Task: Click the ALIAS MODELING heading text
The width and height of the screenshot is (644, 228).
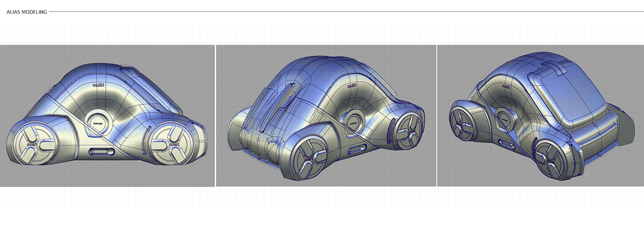Action: pos(27,12)
